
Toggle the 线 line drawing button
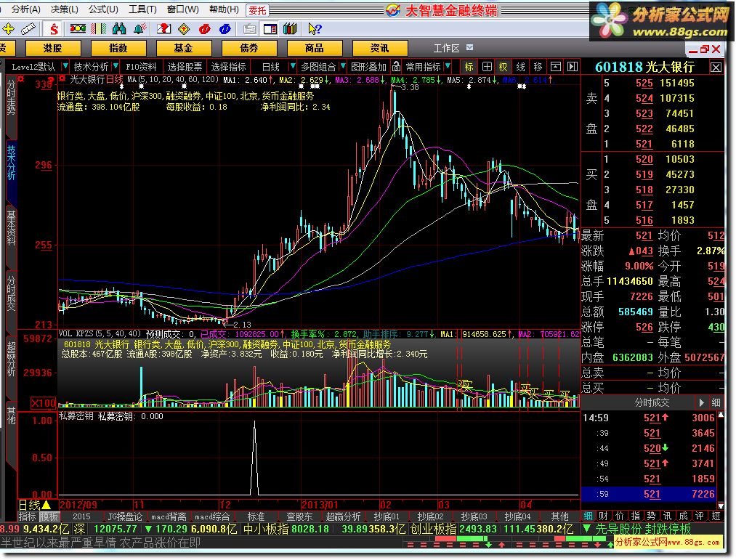(520, 67)
